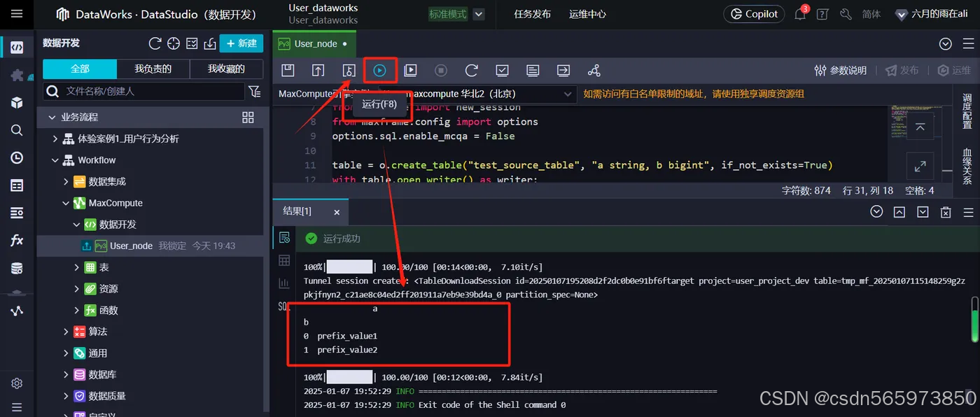Viewport: 980px width, 417px height.
Task: Expand the 体验案例1_用户行为分析 workflow
Action: (x=55, y=139)
